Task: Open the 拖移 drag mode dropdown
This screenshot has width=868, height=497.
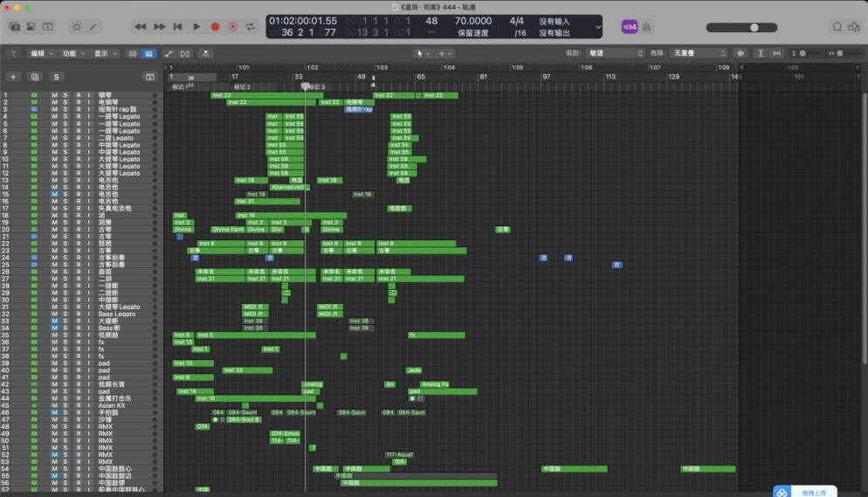Action: click(x=697, y=53)
